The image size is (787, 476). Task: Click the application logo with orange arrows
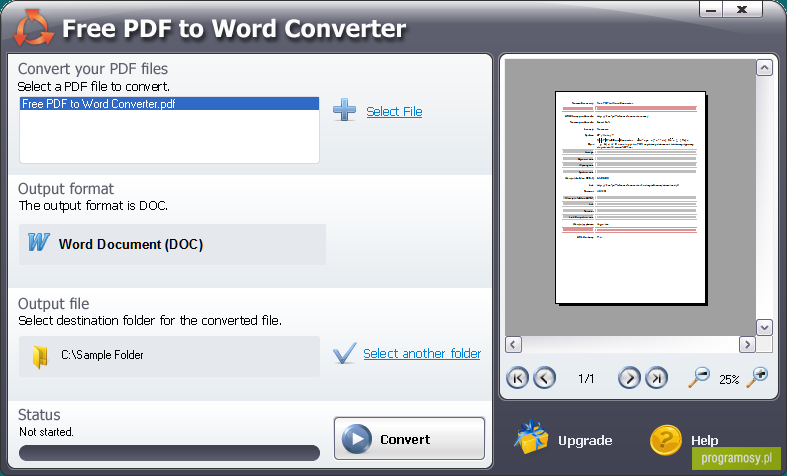pyautogui.click(x=34, y=28)
